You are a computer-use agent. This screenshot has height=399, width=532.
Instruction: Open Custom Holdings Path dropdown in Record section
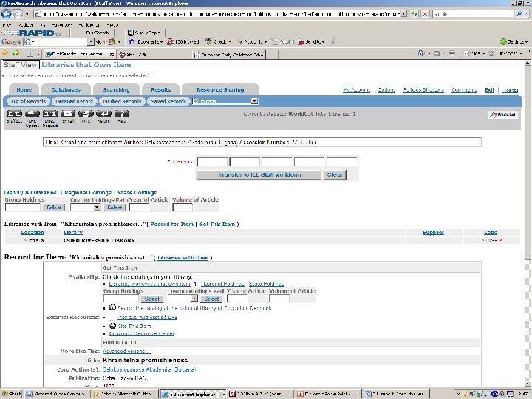194,299
